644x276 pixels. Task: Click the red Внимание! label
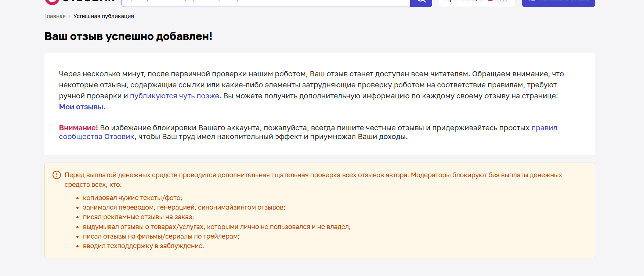pos(79,128)
